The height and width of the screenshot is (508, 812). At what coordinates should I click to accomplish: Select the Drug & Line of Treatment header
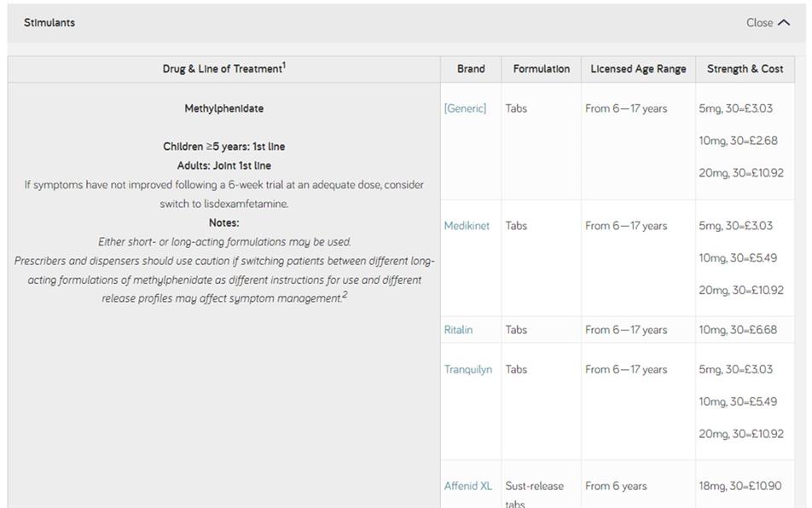click(x=221, y=68)
